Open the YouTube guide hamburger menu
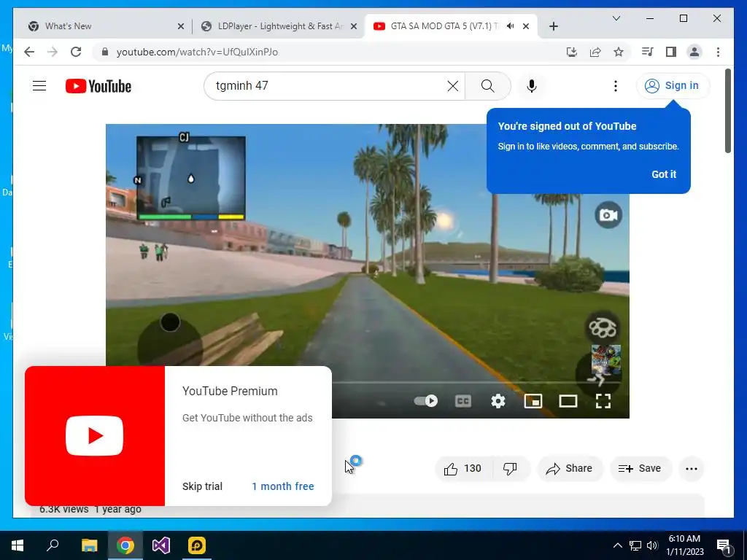This screenshot has width=747, height=560. (39, 86)
